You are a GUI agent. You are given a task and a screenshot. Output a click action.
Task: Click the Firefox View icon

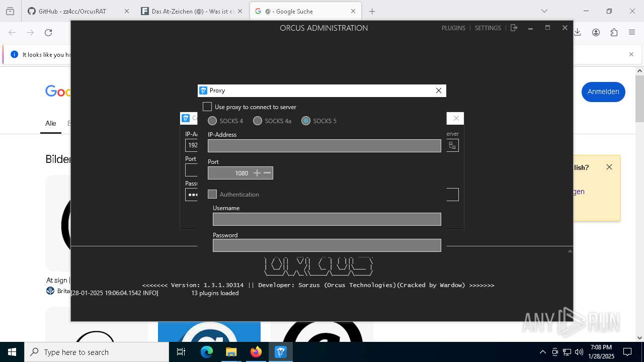[10, 11]
